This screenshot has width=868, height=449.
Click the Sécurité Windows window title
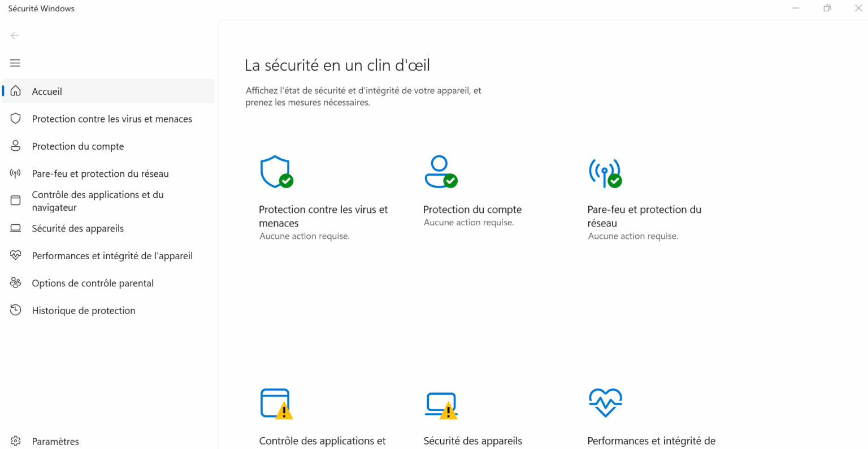pyautogui.click(x=41, y=8)
